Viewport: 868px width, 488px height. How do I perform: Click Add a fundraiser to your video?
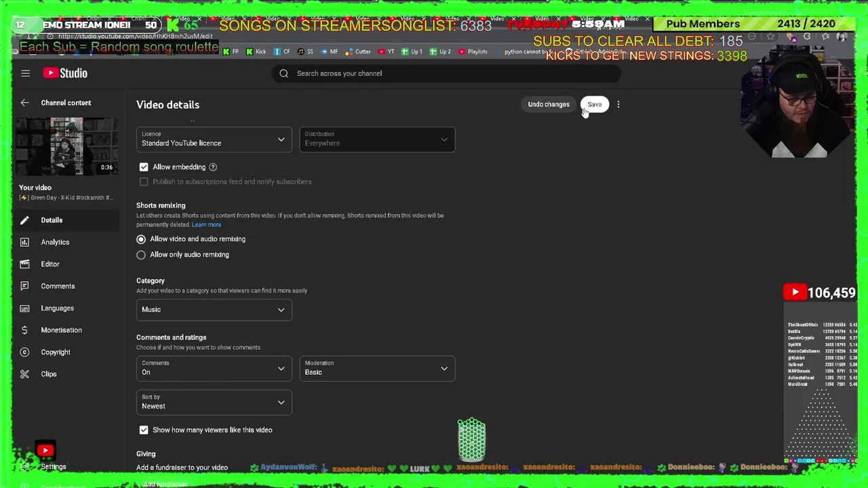(182, 468)
